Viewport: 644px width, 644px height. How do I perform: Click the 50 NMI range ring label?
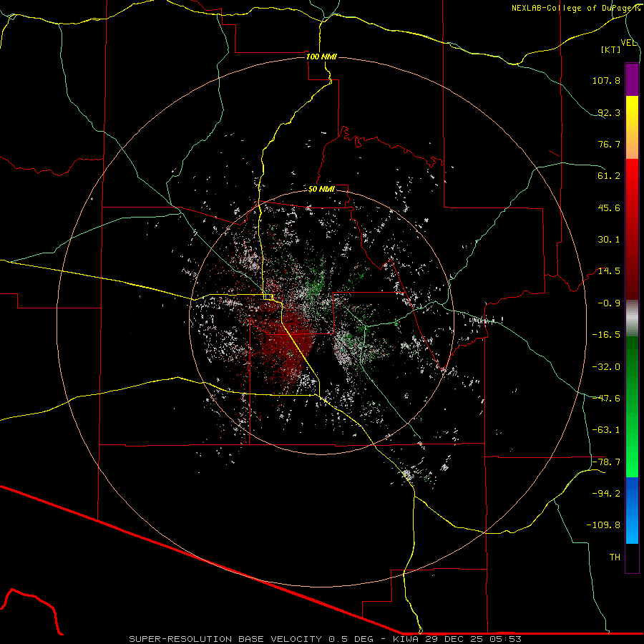(x=321, y=190)
